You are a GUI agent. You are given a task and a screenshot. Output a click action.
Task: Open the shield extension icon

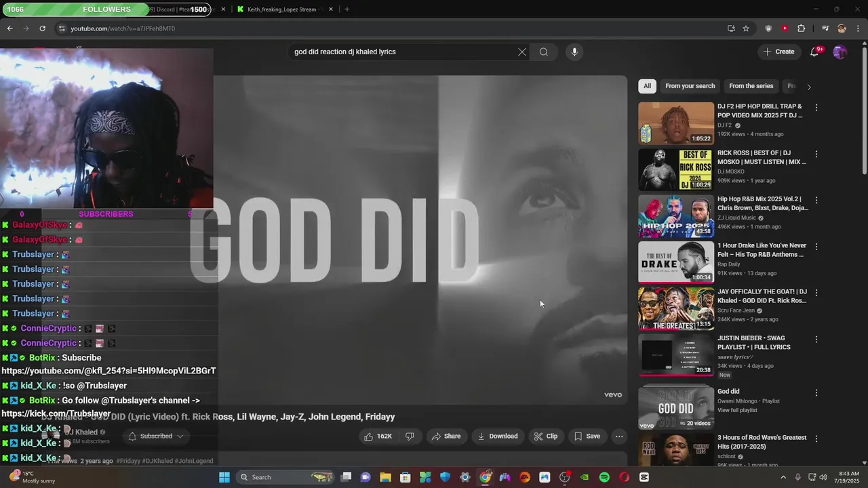click(768, 28)
